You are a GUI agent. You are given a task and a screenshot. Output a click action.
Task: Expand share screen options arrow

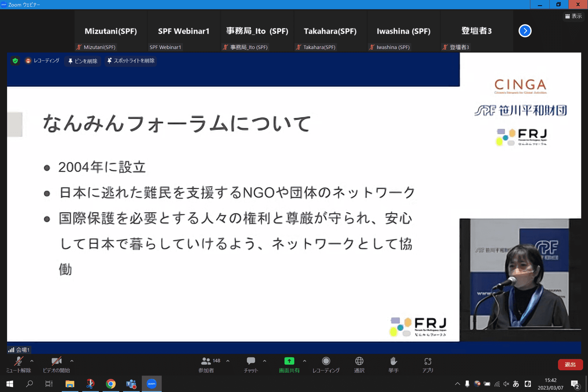tap(304, 361)
